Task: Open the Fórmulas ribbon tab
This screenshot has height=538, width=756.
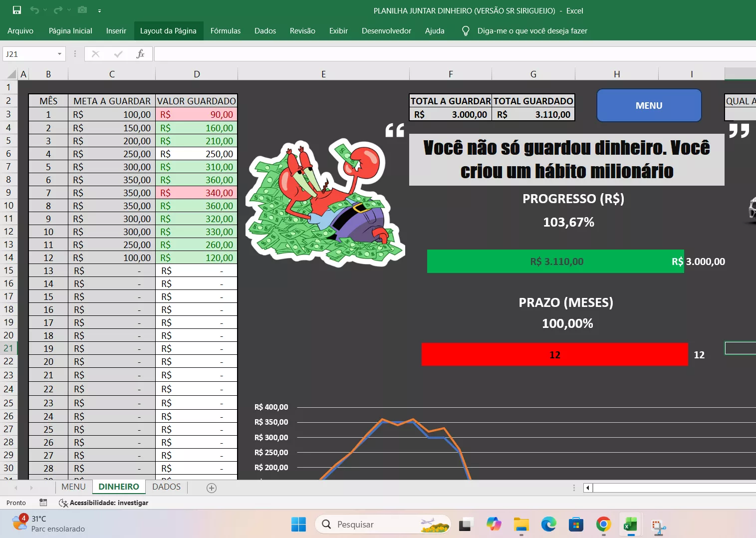Action: click(225, 31)
